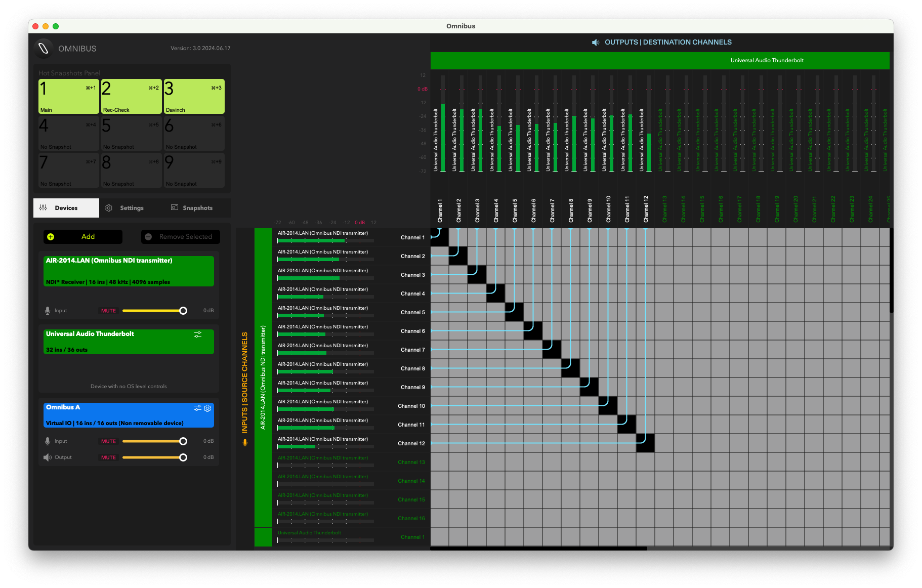Recall hot snapshot 3 Davinch
The height and width of the screenshot is (588, 922).
click(x=194, y=96)
